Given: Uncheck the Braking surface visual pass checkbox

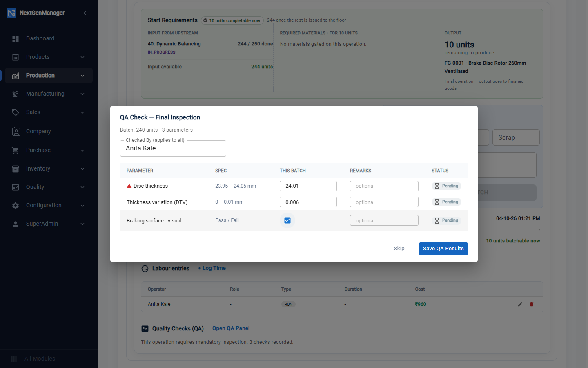Looking at the screenshot, I should (x=287, y=220).
